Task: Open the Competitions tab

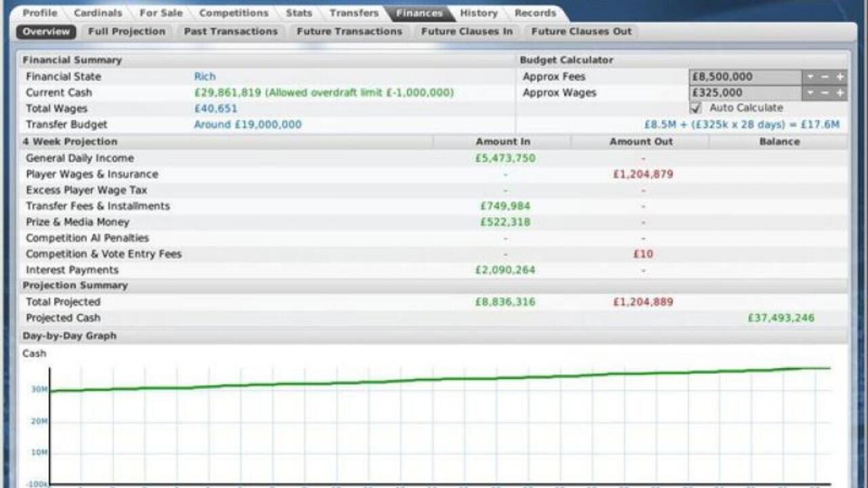Action: [x=234, y=13]
